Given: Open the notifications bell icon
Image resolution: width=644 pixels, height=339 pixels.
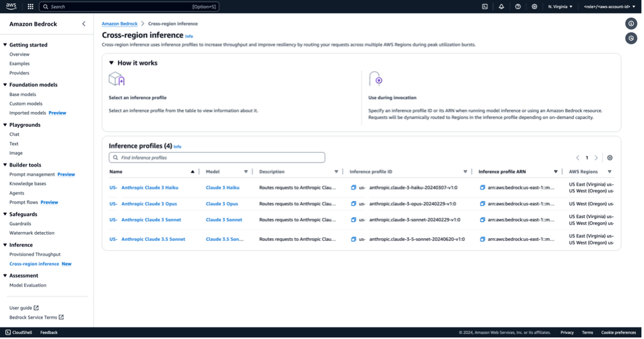Looking at the screenshot, I should click(501, 7).
